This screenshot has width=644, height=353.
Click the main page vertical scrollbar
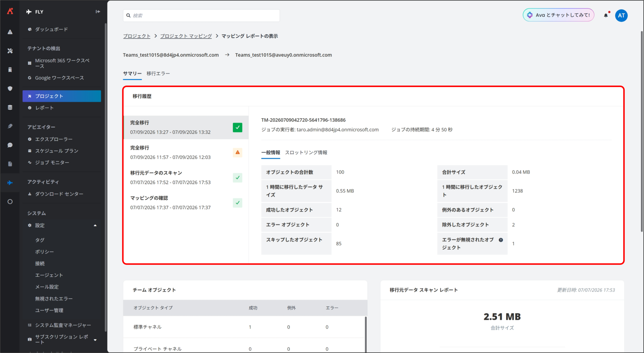pyautogui.click(x=641, y=131)
